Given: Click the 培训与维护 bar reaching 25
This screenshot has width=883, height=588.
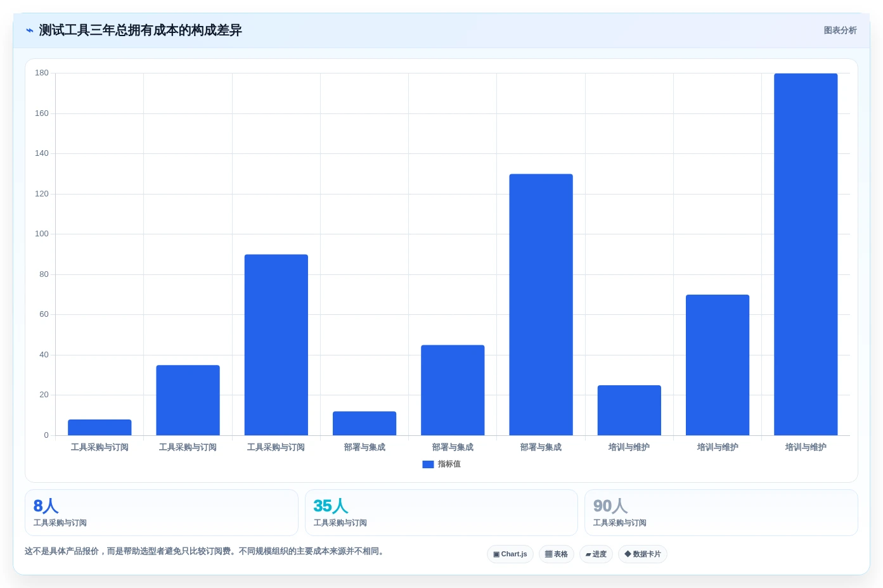Looking at the screenshot, I should (629, 410).
